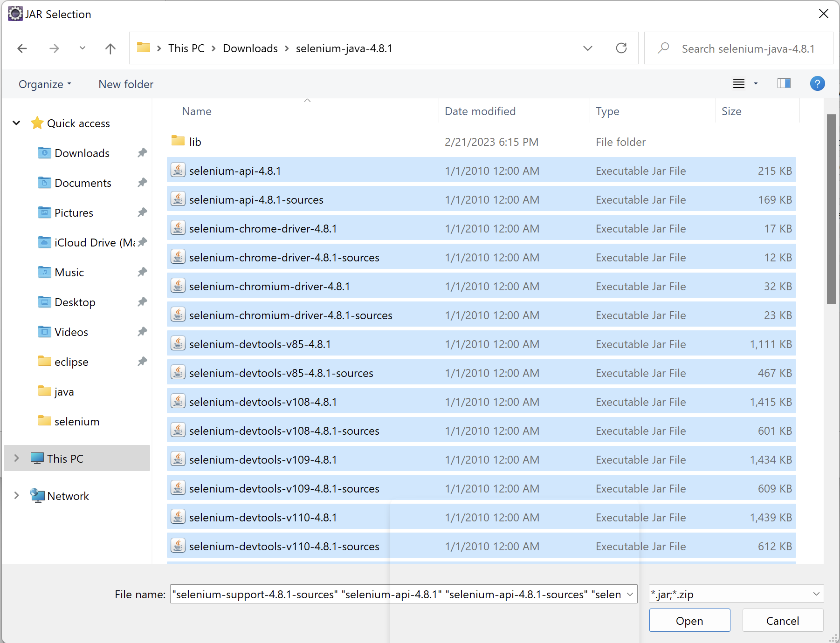Click the Quick access star icon
Screen dimensions: 840x643
point(37,123)
